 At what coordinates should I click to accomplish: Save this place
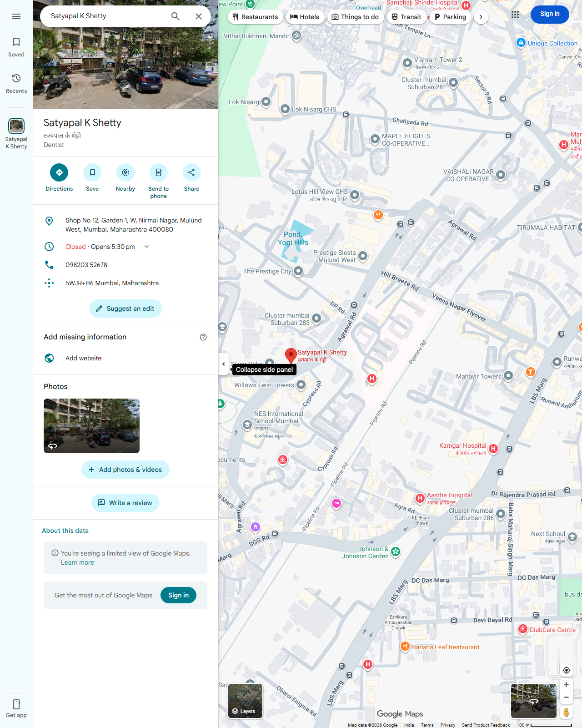(x=92, y=177)
